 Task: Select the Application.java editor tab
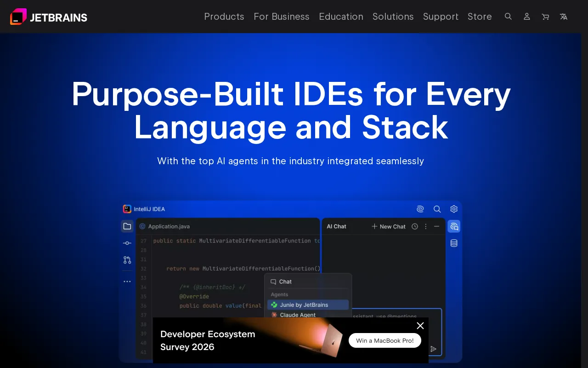tap(164, 226)
